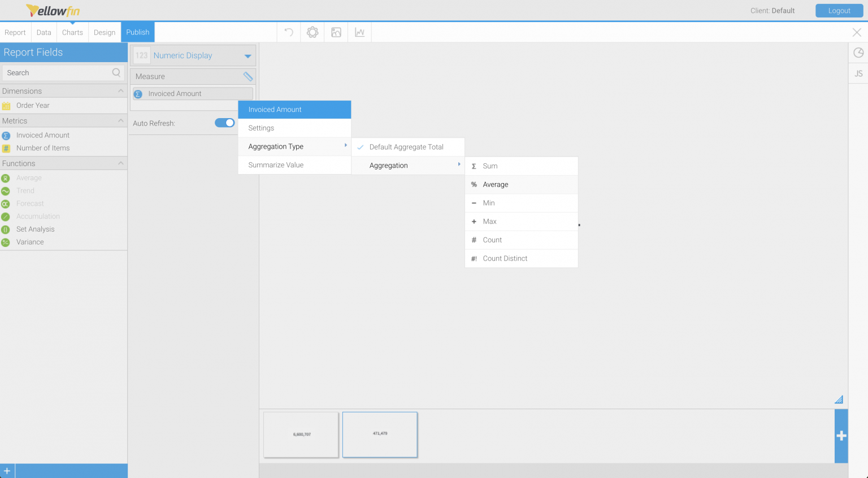Collapse the Functions section

pyautogui.click(x=120, y=163)
